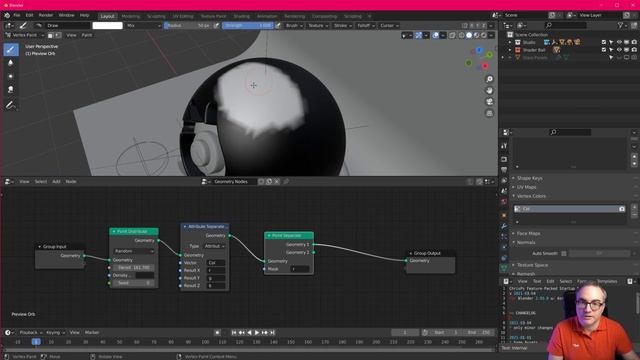640x360 pixels.
Task: Open the blend mode Mix dropdown
Action: (x=144, y=25)
